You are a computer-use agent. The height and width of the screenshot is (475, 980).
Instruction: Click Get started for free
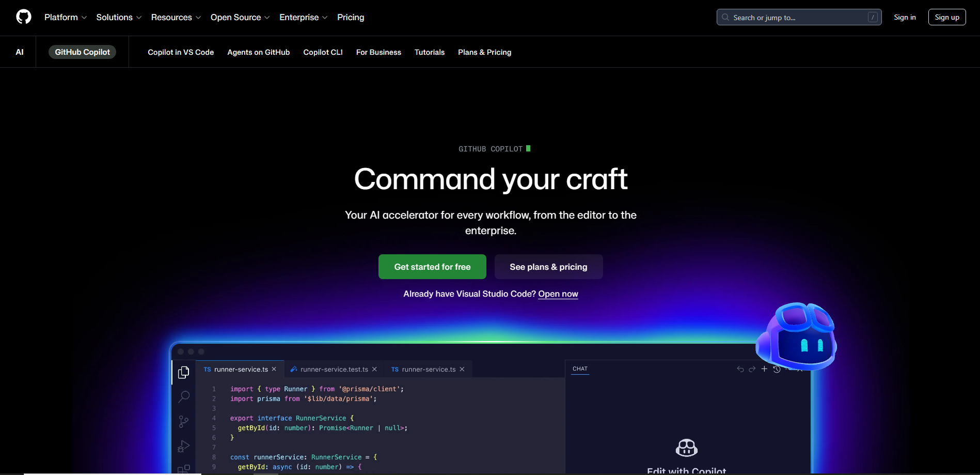pyautogui.click(x=432, y=267)
